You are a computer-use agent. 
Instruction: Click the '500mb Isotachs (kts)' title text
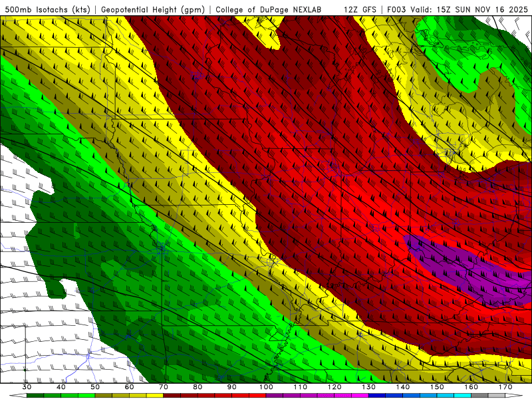tap(48, 9)
